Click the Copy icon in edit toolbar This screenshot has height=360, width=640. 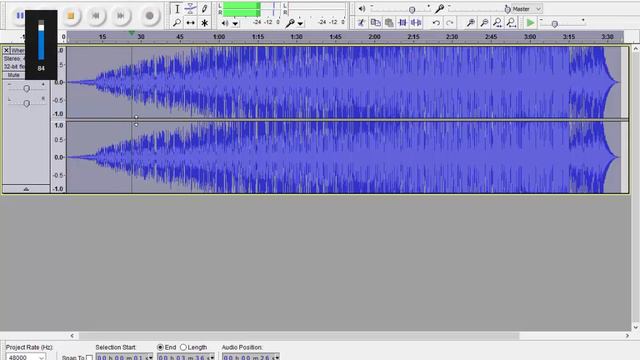375,23
